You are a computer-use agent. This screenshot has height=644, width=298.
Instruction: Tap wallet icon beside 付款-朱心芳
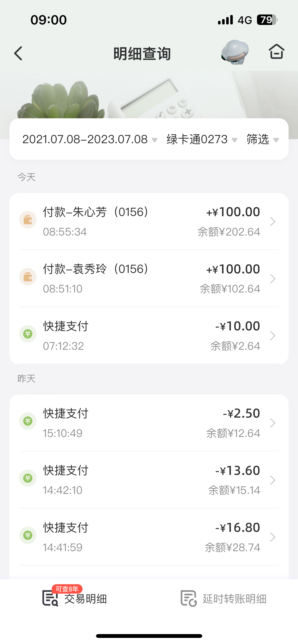tap(28, 219)
